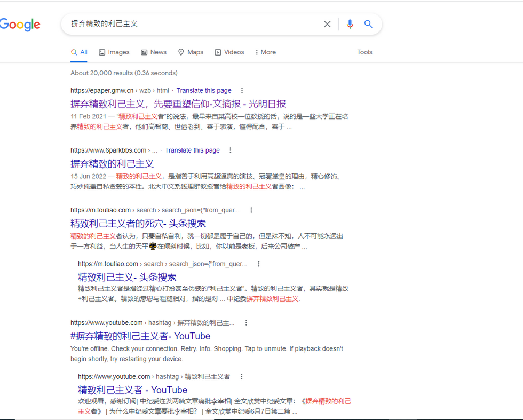Translate the epaper.gmw.cn page

point(204,90)
